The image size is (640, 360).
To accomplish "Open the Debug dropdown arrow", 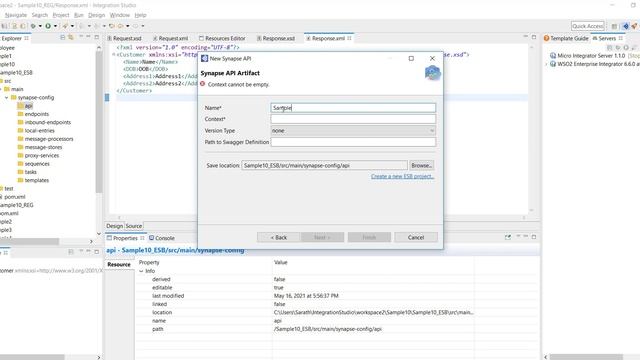I will click(x=40, y=26).
